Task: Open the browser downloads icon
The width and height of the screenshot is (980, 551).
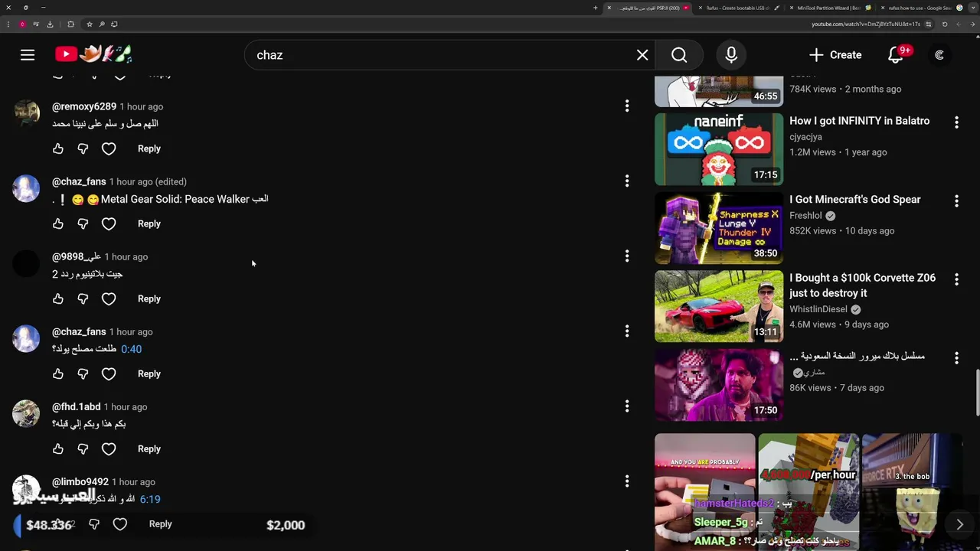Action: coord(50,24)
